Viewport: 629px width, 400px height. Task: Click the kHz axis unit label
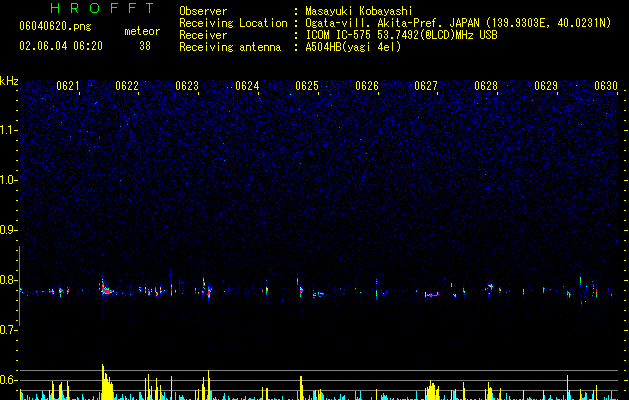pos(9,81)
